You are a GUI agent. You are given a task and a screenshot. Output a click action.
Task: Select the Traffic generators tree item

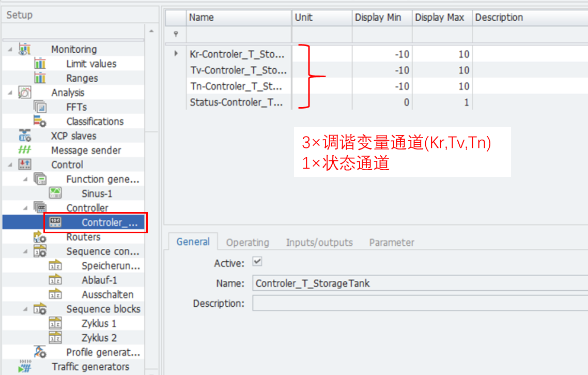point(90,367)
